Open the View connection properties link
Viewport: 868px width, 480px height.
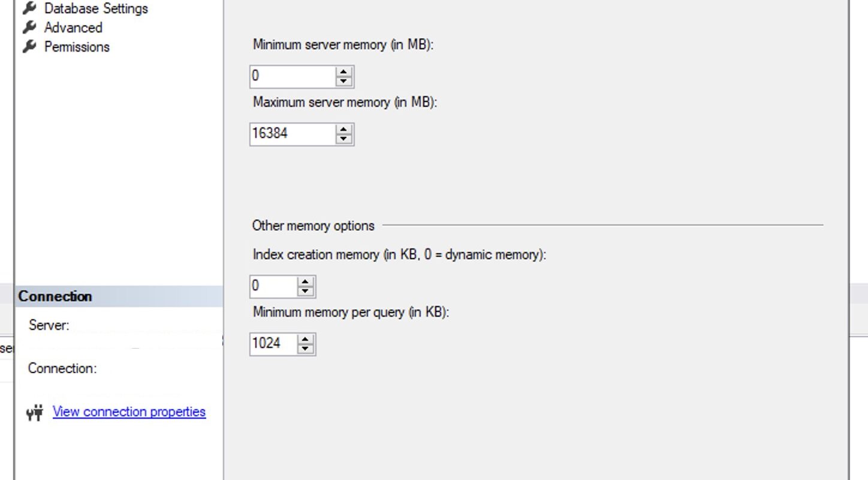(x=129, y=412)
